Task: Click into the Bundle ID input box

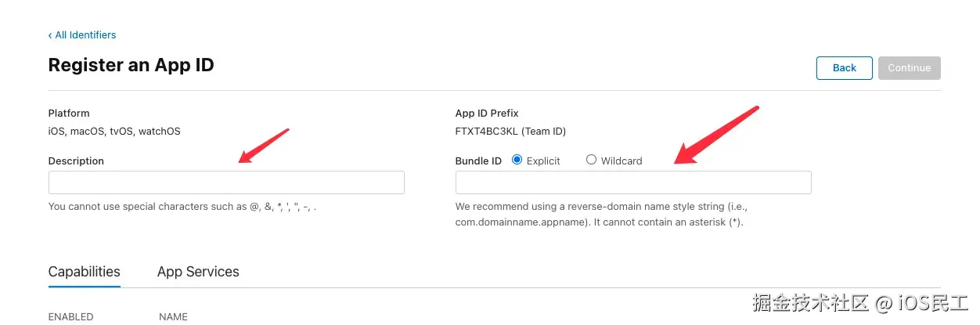Action: 633,182
